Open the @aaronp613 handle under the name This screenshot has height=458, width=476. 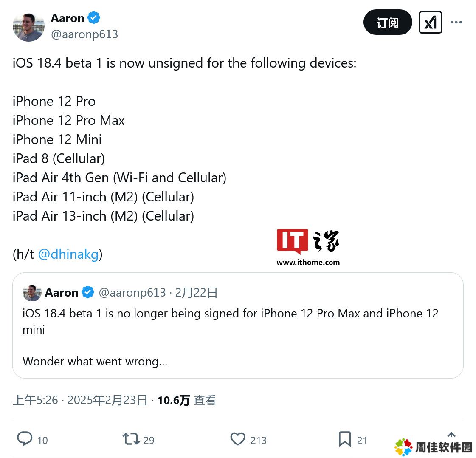(x=84, y=34)
